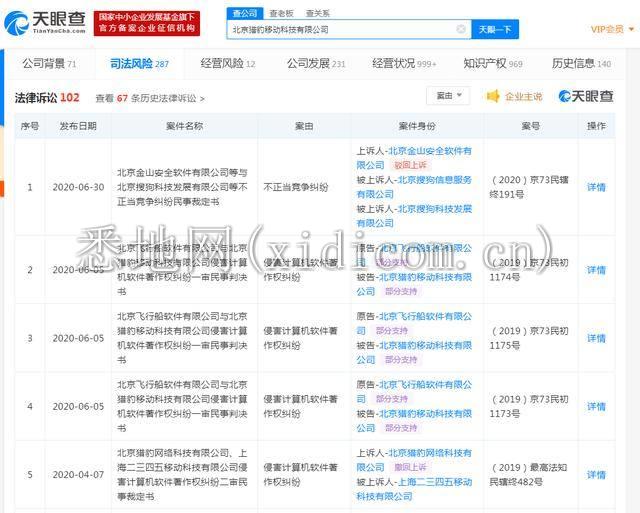Open 详情 for case 京73民辖终191号

pyautogui.click(x=596, y=187)
